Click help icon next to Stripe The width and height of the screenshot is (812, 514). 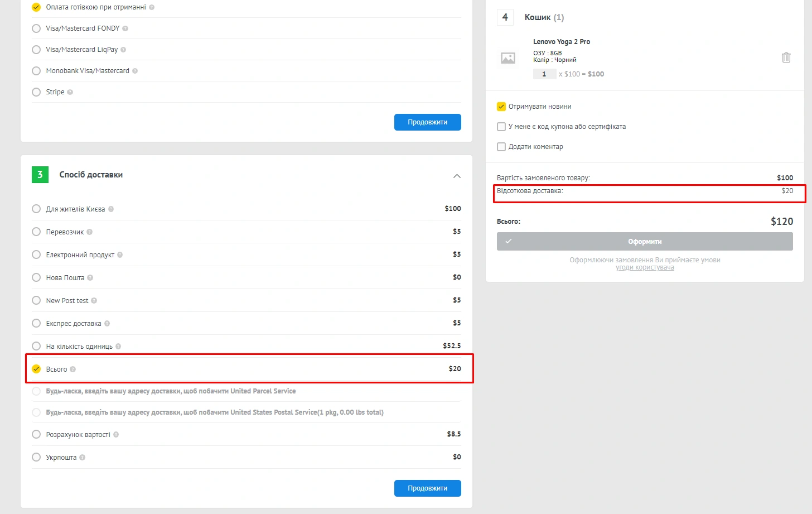70,92
